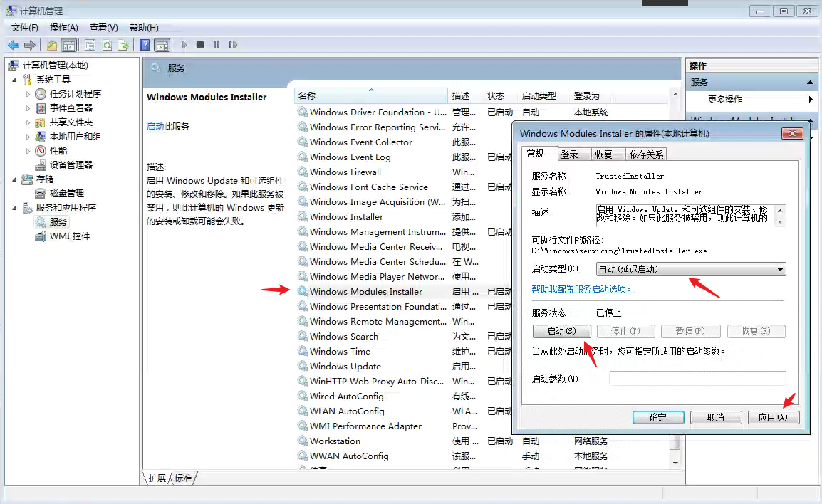
Task: Sort services by 名称 column header
Action: pyautogui.click(x=370, y=96)
